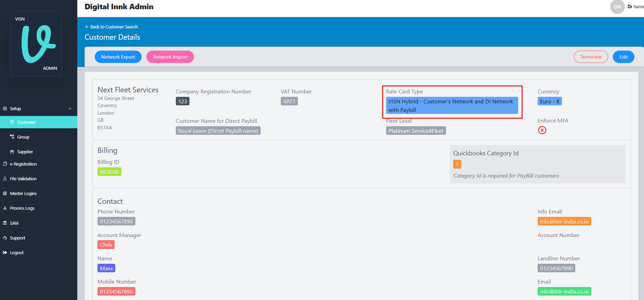Viewport: 644px width, 300px height.
Task: Click the Landline Number value badge
Action: [556, 268]
